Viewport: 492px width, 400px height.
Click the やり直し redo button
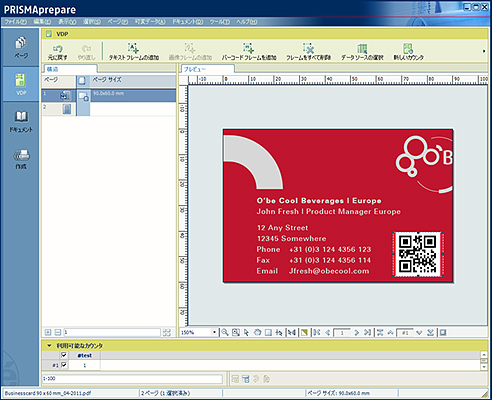coord(86,52)
